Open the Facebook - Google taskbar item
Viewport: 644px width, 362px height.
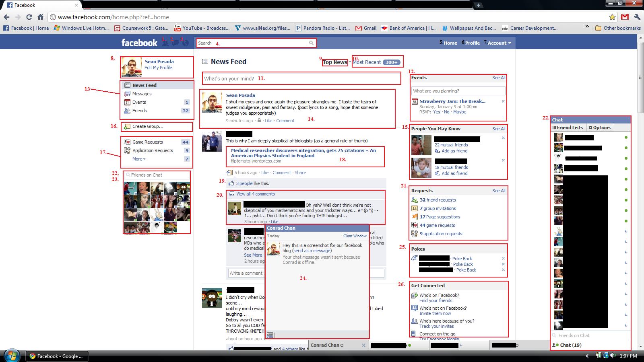[56, 356]
